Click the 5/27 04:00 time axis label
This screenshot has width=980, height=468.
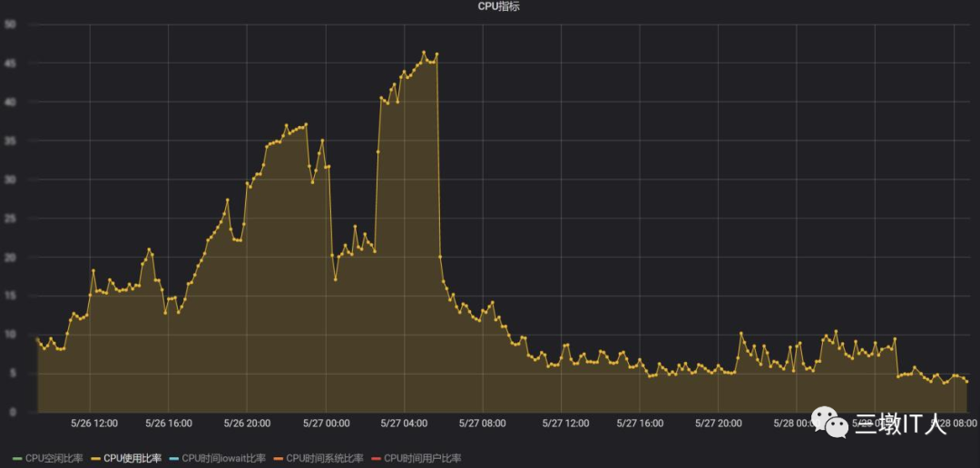pos(405,423)
